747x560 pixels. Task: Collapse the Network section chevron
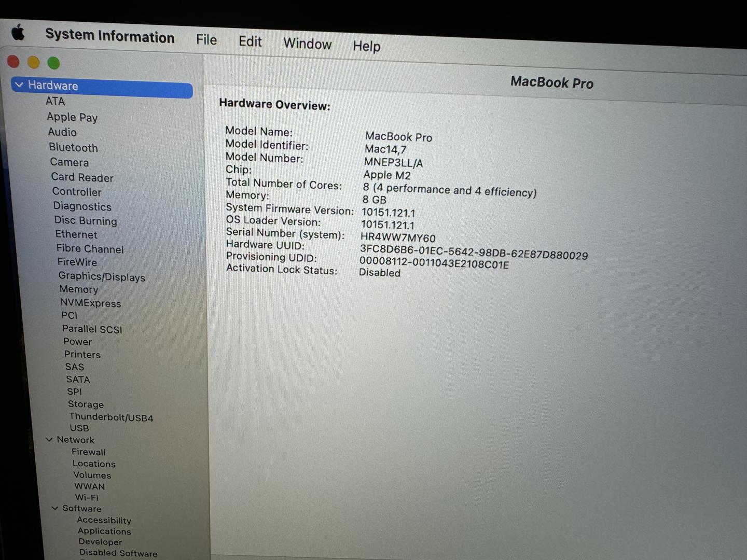[49, 440]
